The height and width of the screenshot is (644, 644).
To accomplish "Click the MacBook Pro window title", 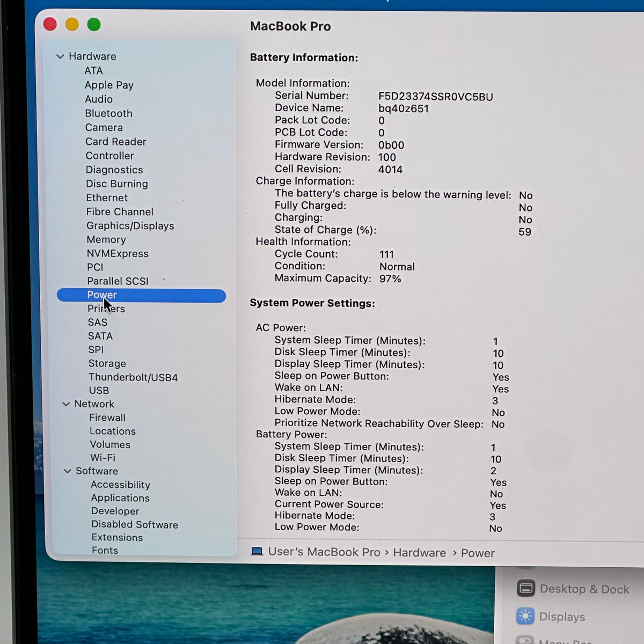I will [x=290, y=26].
